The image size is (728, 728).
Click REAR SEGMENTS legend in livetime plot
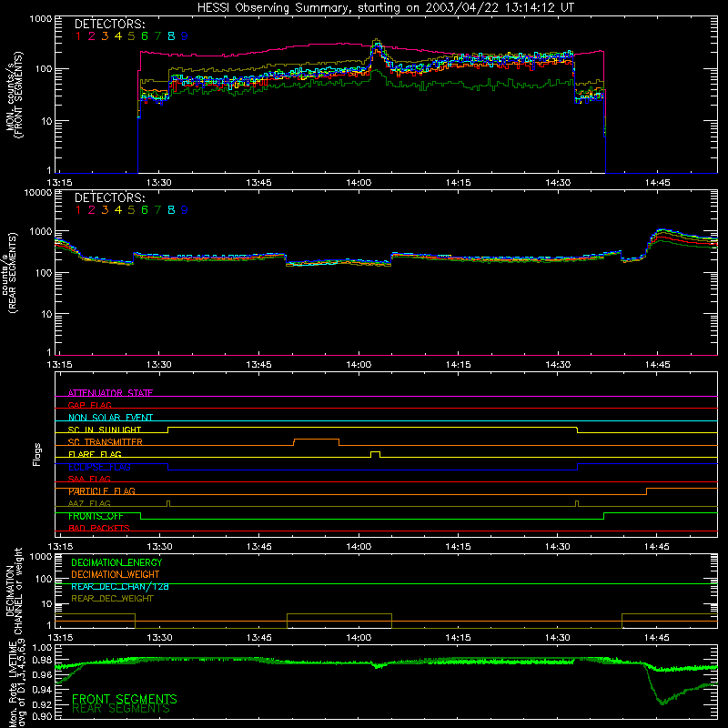121,709
